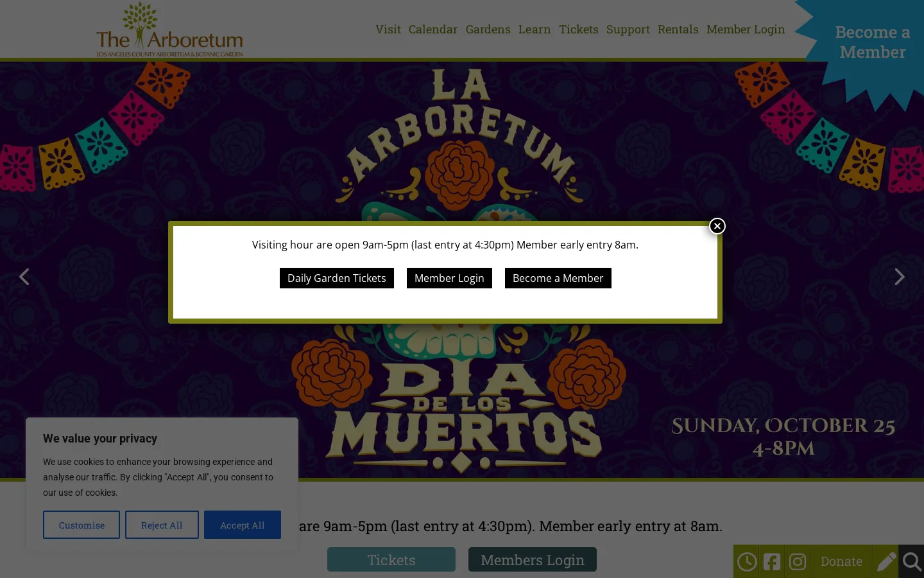Open the Arboretum Instagram page
Image resolution: width=924 pixels, height=578 pixels.
pyautogui.click(x=798, y=562)
